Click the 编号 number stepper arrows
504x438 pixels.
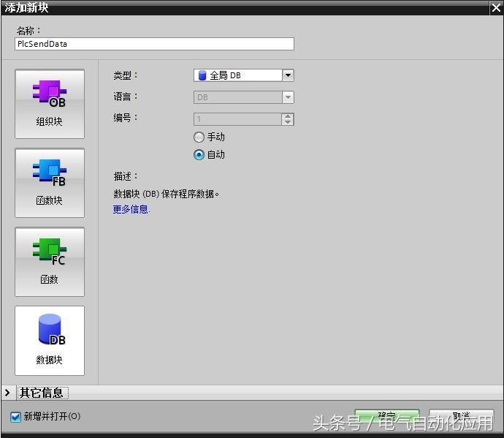288,119
